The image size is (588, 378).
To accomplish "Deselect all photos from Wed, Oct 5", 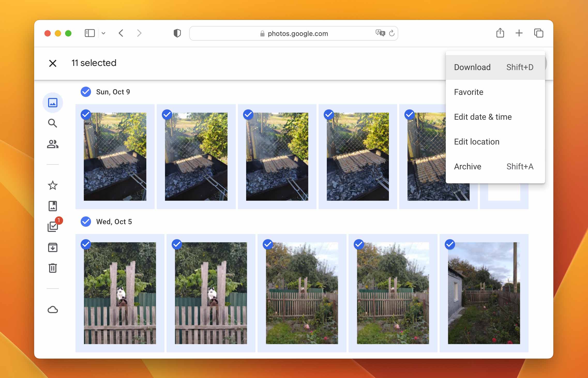I will click(x=86, y=222).
